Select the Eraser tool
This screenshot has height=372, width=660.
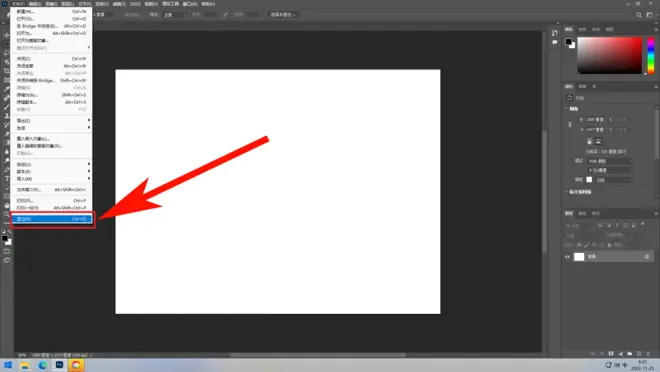[6, 133]
